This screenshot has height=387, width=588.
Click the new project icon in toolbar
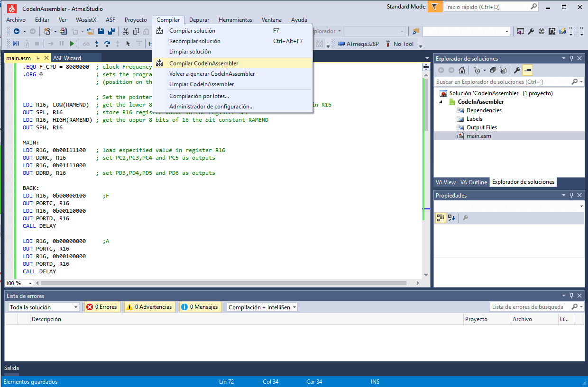(47, 31)
